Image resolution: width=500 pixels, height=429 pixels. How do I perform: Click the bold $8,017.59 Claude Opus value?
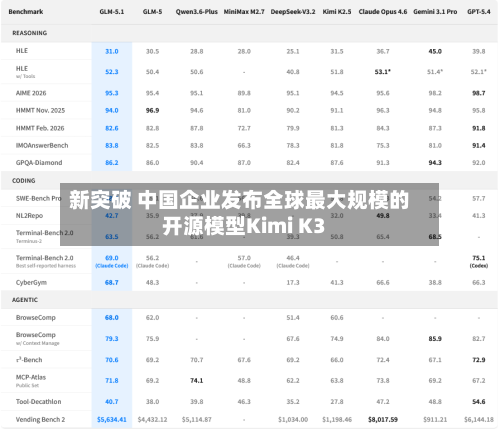tap(383, 419)
